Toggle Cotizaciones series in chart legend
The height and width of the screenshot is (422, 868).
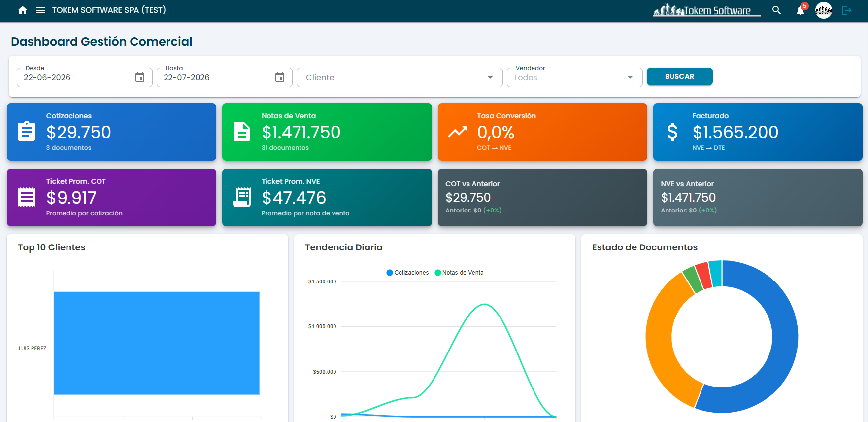point(408,273)
